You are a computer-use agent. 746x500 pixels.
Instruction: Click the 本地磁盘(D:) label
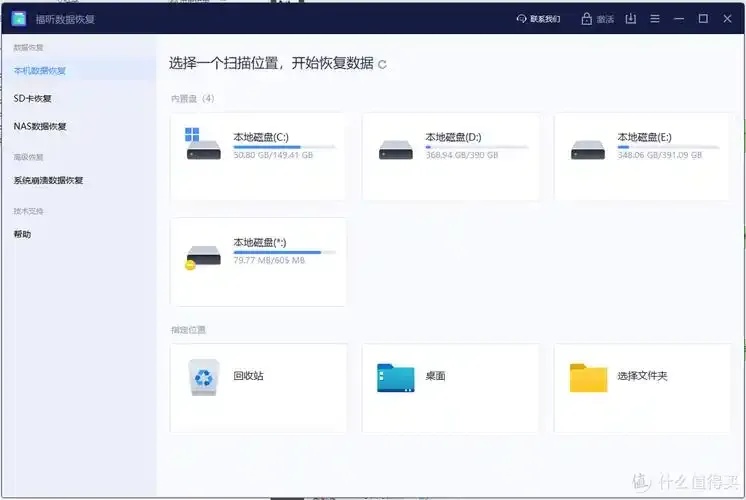coord(453,137)
